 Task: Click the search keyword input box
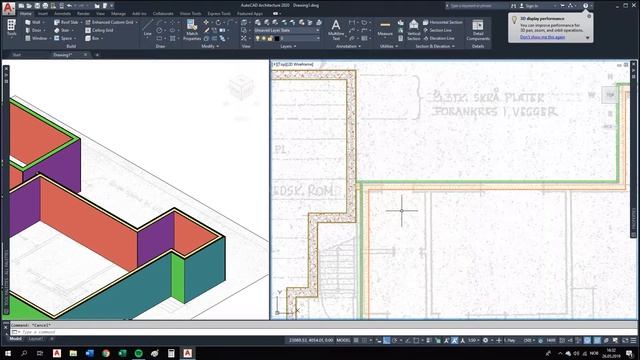coord(478,6)
